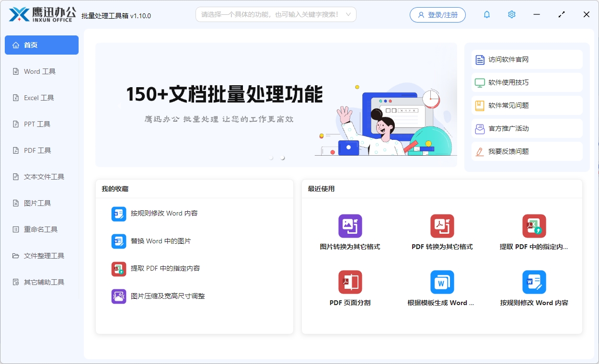Viewport: 599px width, 364px height.
Task: Select the second carousel indicator dot
Action: [282, 157]
